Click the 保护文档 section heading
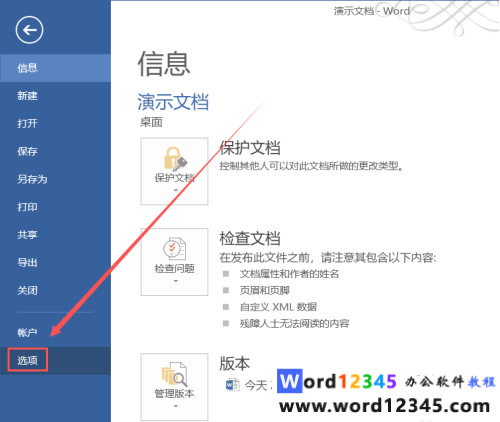This screenshot has width=500, height=422. click(250, 148)
